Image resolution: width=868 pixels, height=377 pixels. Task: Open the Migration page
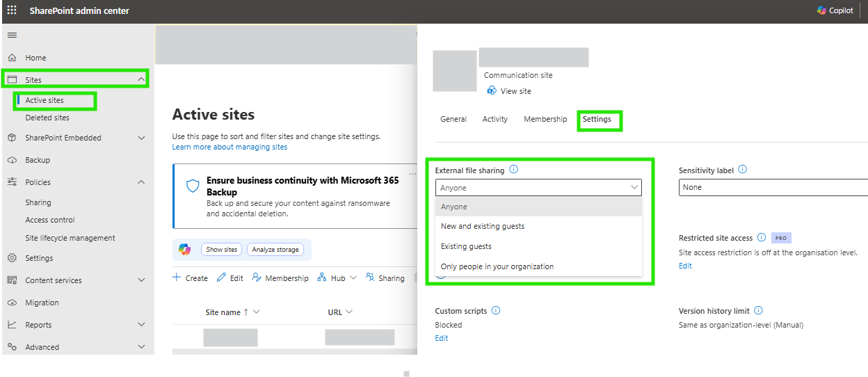[42, 303]
